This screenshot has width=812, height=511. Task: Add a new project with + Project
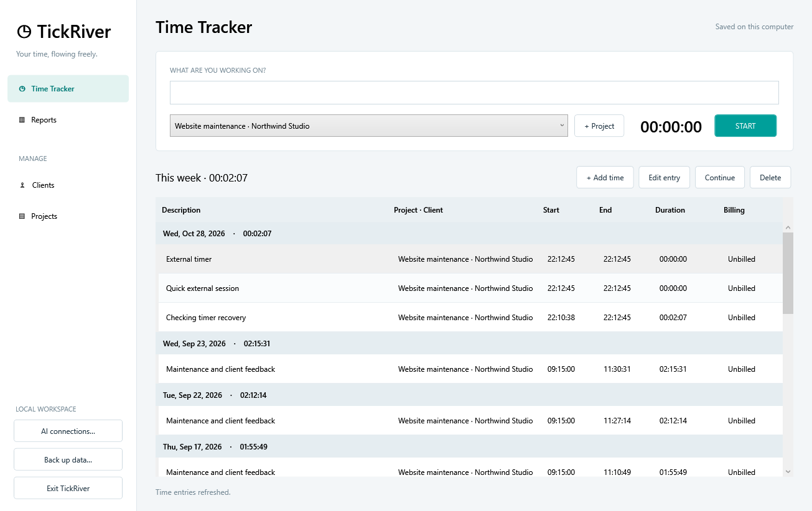tap(599, 126)
